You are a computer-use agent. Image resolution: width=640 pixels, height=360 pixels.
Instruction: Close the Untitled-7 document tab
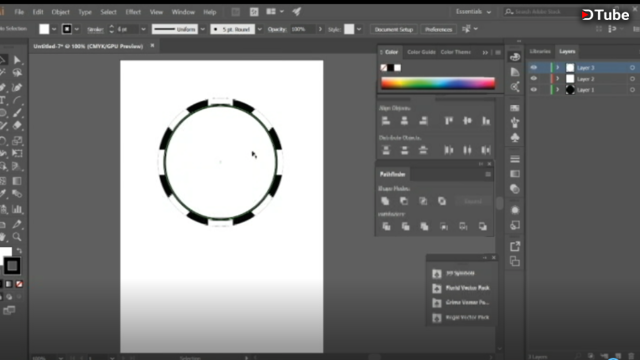(x=152, y=46)
